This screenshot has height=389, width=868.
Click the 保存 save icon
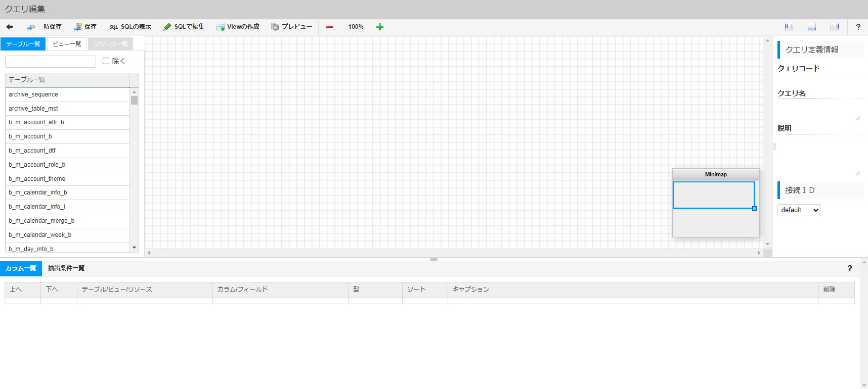coord(77,27)
